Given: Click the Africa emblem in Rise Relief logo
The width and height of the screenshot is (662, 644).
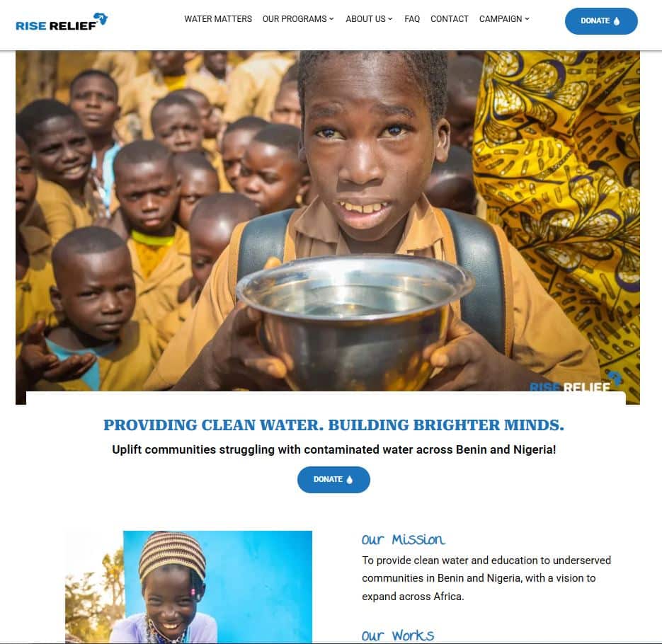Looking at the screenshot, I should (x=101, y=18).
